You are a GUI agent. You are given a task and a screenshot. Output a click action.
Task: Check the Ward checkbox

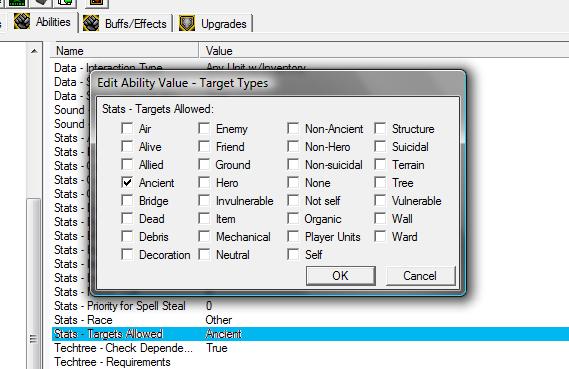point(380,237)
